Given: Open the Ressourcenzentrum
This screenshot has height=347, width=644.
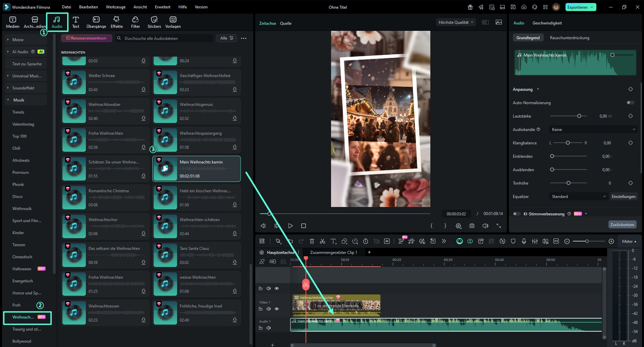Looking at the screenshot, I should (x=87, y=38).
